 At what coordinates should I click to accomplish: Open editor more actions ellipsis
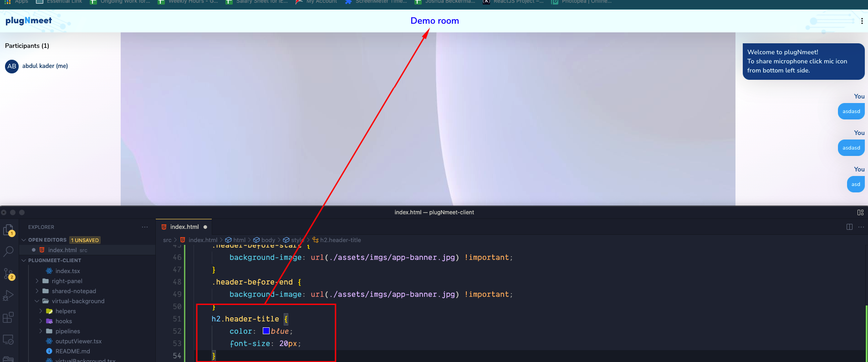(861, 227)
